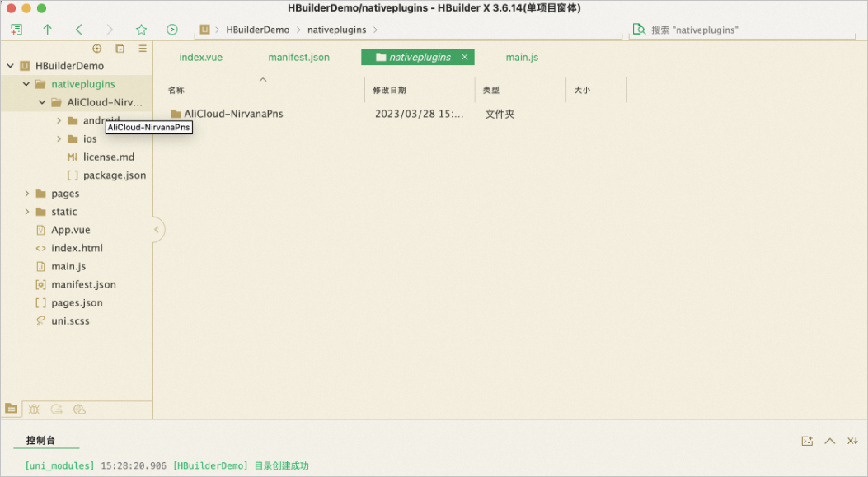Screen dimensions: 868x477
Task: Collapse all tree nodes icon
Action: [x=120, y=49]
